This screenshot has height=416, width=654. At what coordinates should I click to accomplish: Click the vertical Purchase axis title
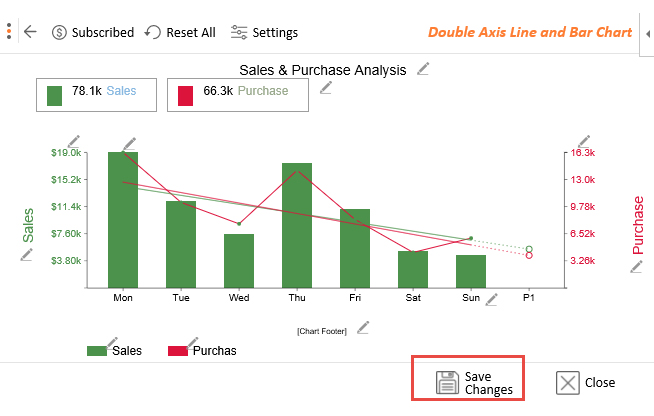(638, 225)
